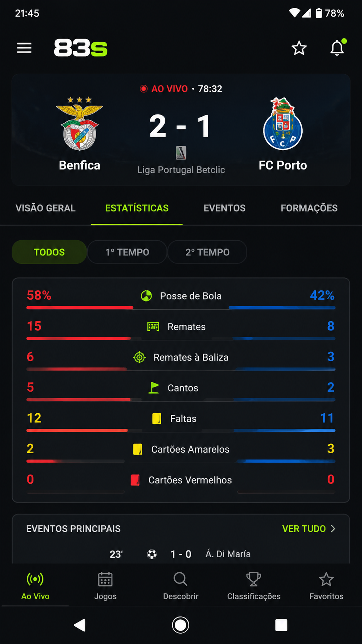
Task: Select the TODOS period filter
Action: click(x=49, y=252)
